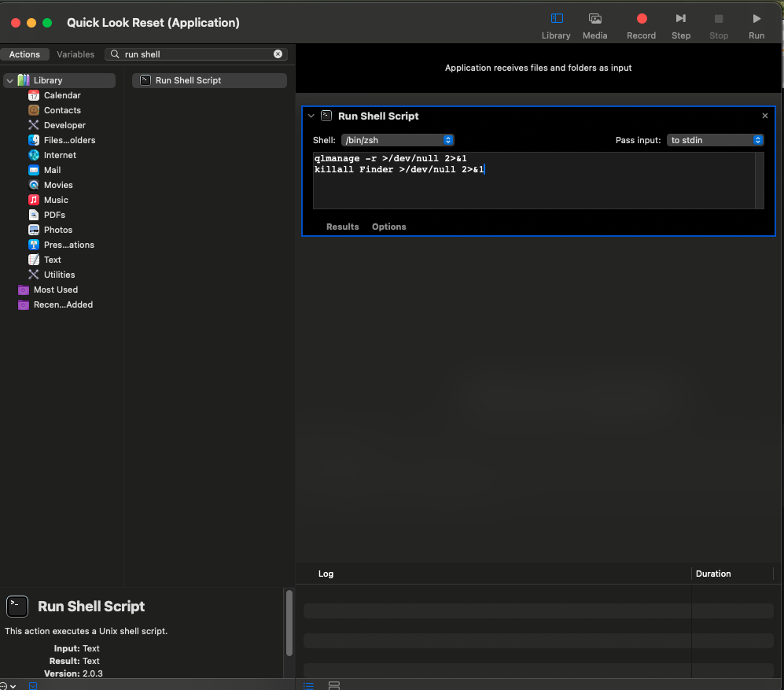Open the library action menu ellipsis
784x690 pixels.
[x=8, y=686]
